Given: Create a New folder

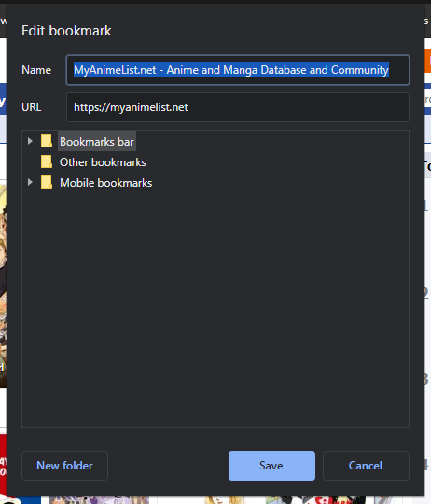Looking at the screenshot, I should pos(64,466).
